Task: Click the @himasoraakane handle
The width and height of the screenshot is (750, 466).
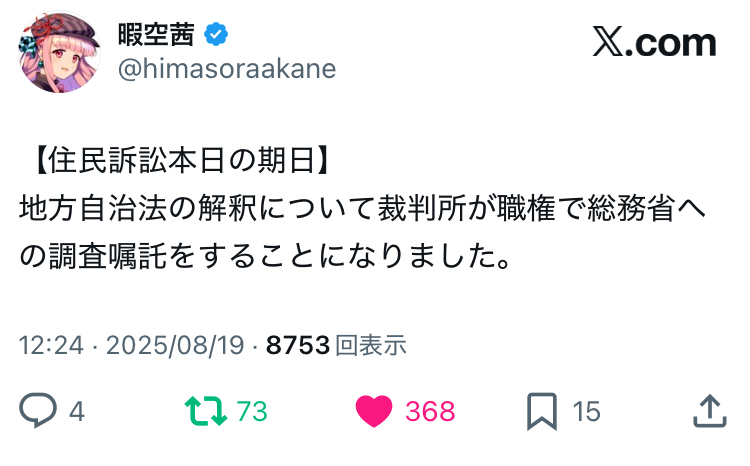Action: [226, 68]
